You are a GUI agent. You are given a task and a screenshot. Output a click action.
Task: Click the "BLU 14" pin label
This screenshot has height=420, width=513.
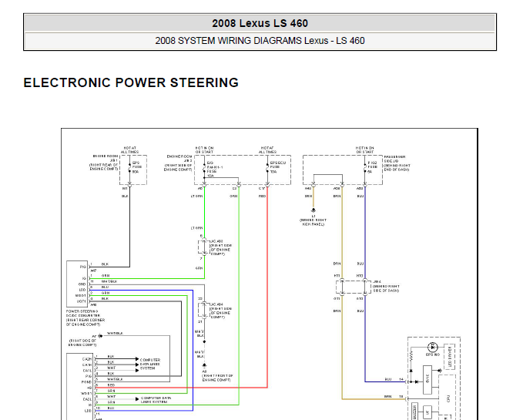[394, 379]
